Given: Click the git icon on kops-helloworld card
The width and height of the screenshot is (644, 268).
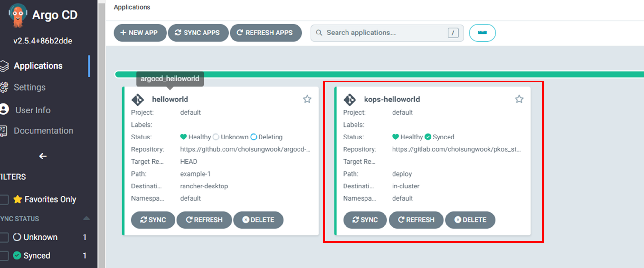Looking at the screenshot, I should click(x=350, y=100).
